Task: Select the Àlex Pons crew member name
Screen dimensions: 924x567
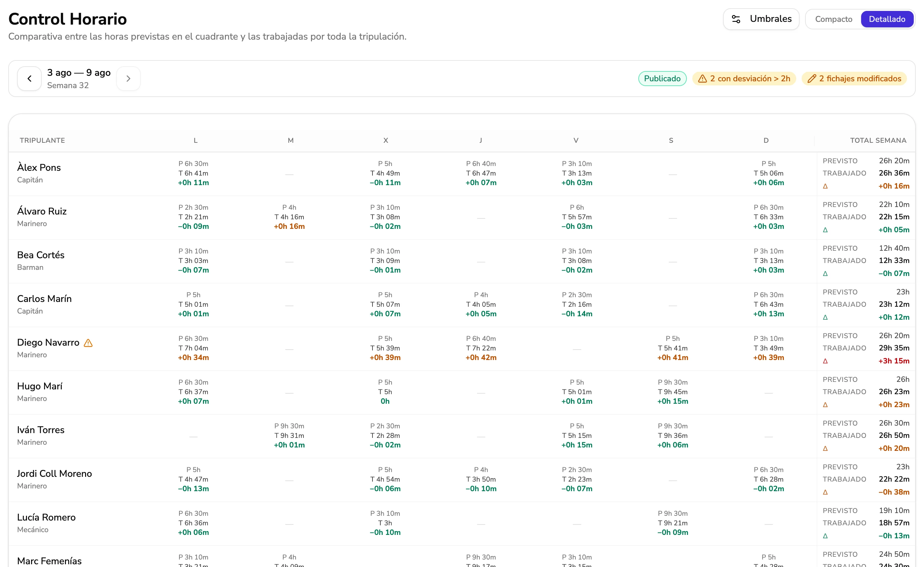Action: [39, 167]
